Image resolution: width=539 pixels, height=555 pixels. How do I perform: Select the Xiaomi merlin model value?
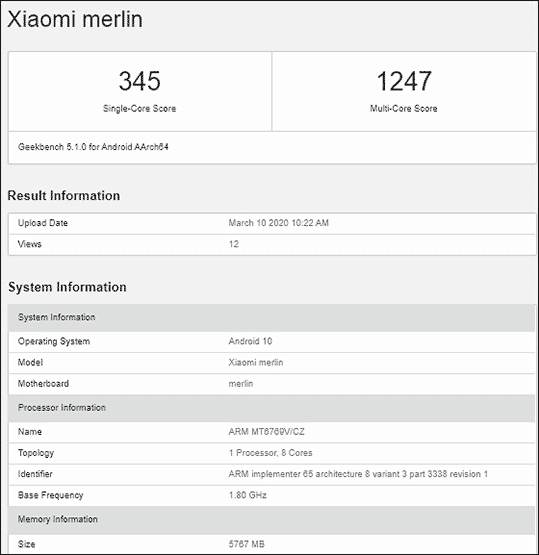256,362
